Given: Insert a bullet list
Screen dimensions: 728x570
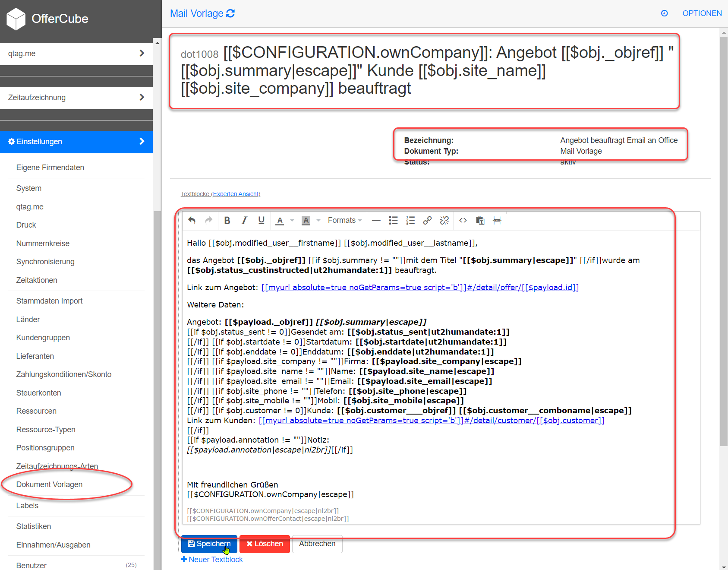Looking at the screenshot, I should tap(393, 220).
